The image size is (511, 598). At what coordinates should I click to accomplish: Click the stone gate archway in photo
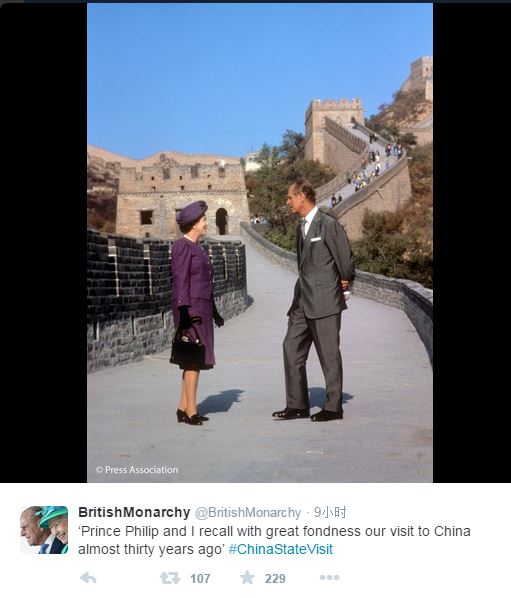[222, 221]
